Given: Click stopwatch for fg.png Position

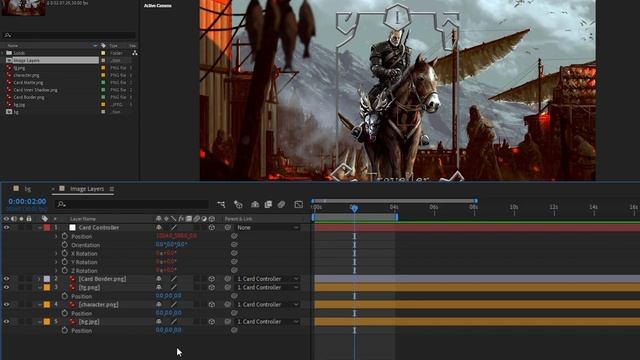Looking at the screenshot, I should click(64, 296).
